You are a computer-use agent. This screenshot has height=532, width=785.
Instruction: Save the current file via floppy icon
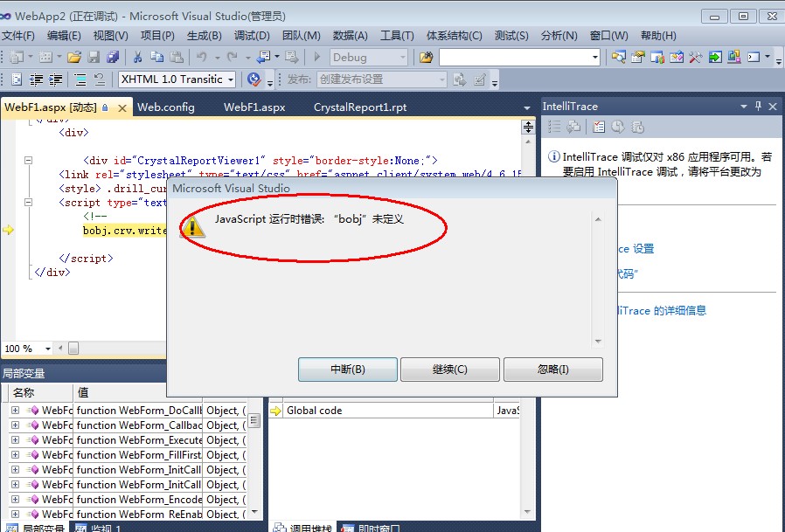(94, 57)
